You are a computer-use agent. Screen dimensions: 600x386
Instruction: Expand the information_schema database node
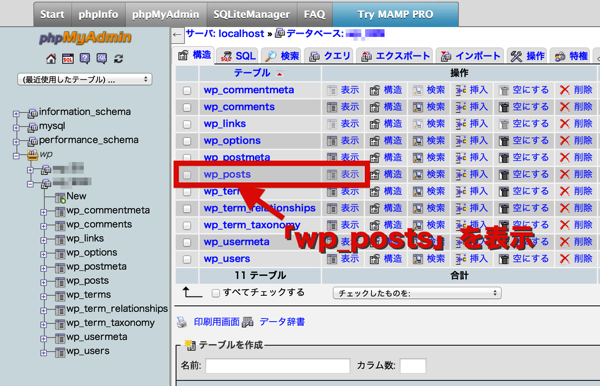point(16,114)
